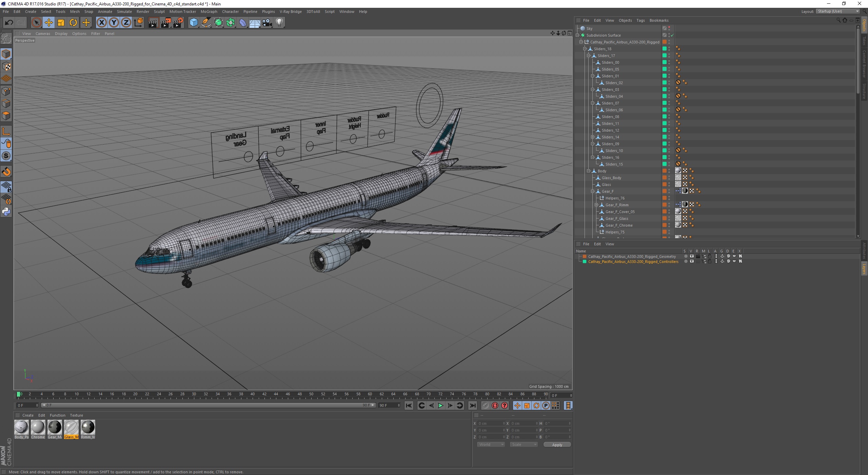Toggle X-axis lock icon
Image resolution: width=868 pixels, height=475 pixels.
[x=101, y=23]
